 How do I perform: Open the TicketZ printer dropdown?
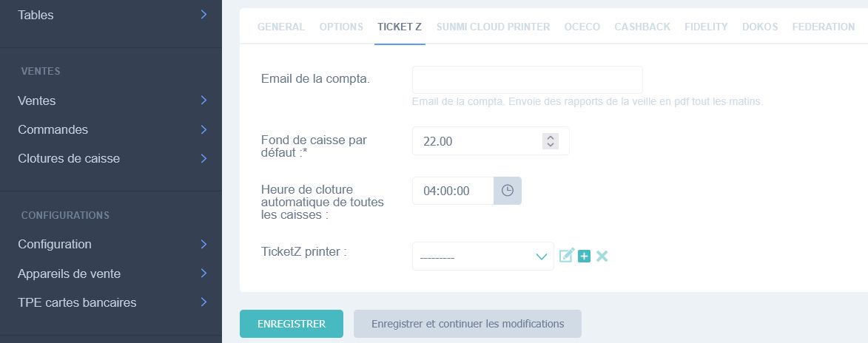click(482, 257)
